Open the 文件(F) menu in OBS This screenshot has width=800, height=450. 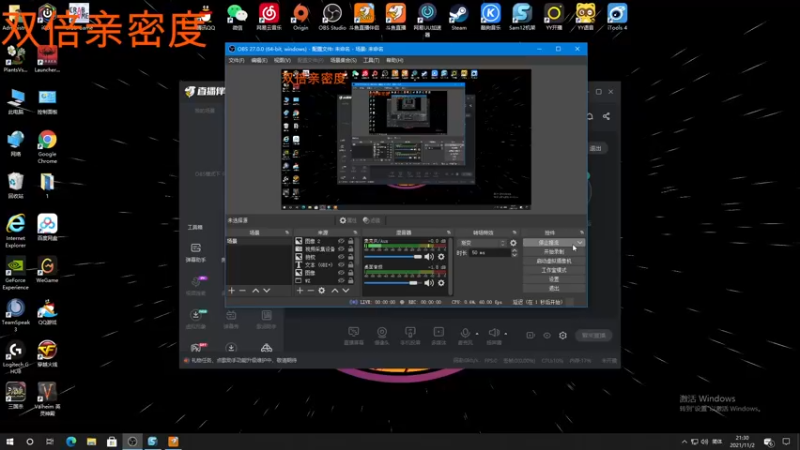point(236,60)
